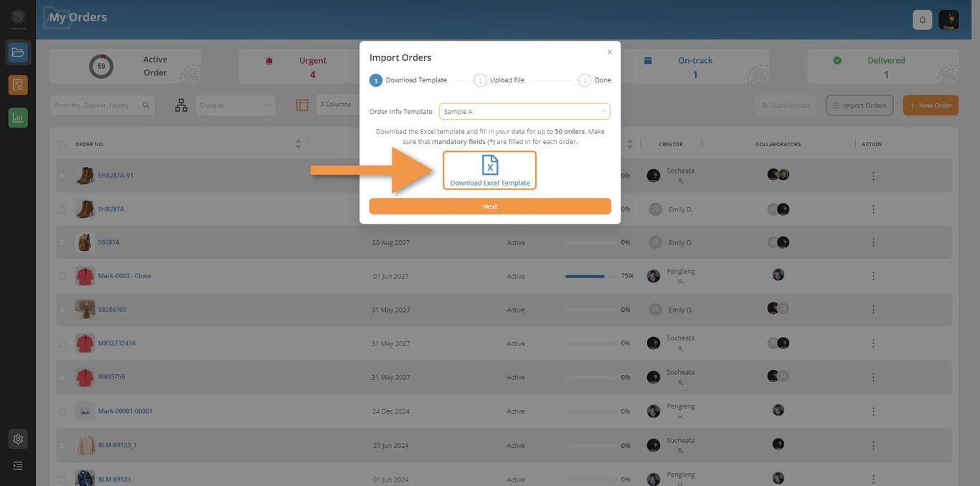Click the Mass Update button

(x=786, y=105)
